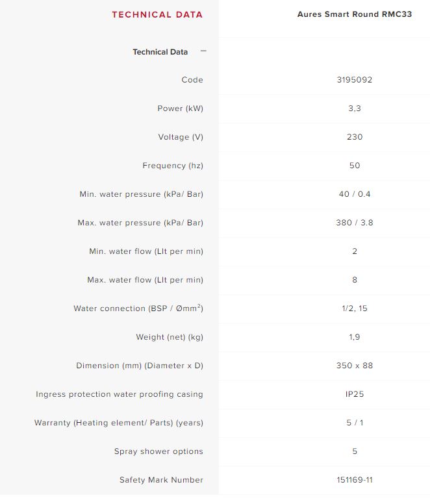Click the Power (kW) row label
430x504 pixels.
(180, 108)
